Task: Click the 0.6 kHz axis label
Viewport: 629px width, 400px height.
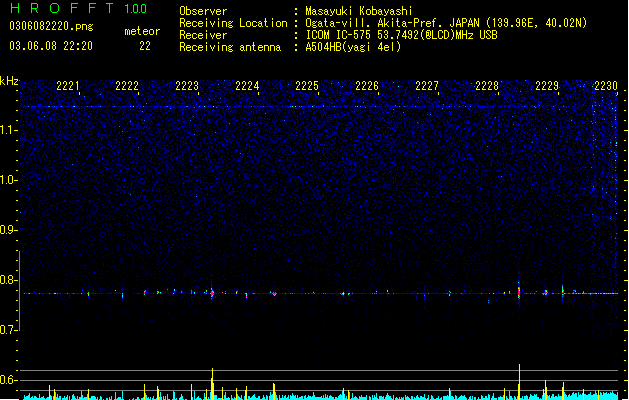Action: [8, 380]
